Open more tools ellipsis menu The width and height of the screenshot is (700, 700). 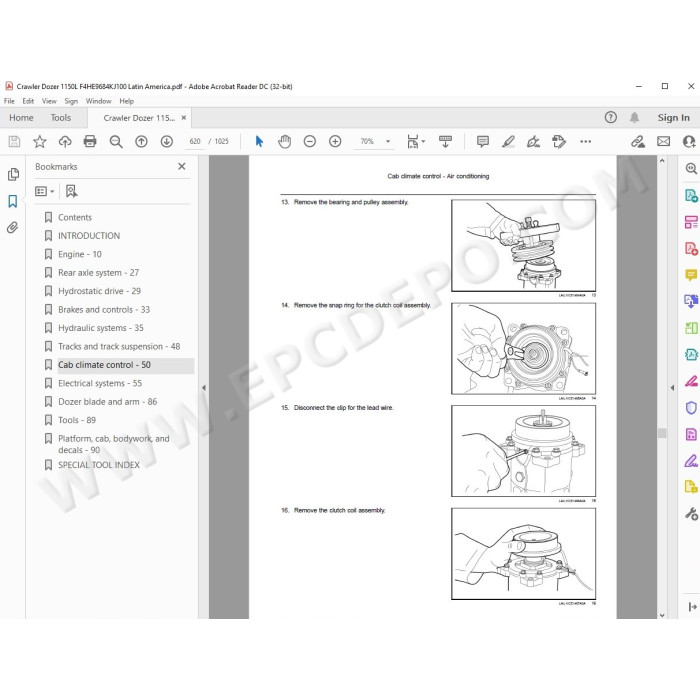pyautogui.click(x=586, y=142)
